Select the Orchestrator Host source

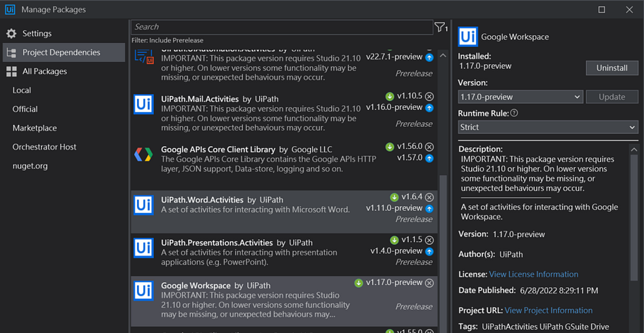44,147
